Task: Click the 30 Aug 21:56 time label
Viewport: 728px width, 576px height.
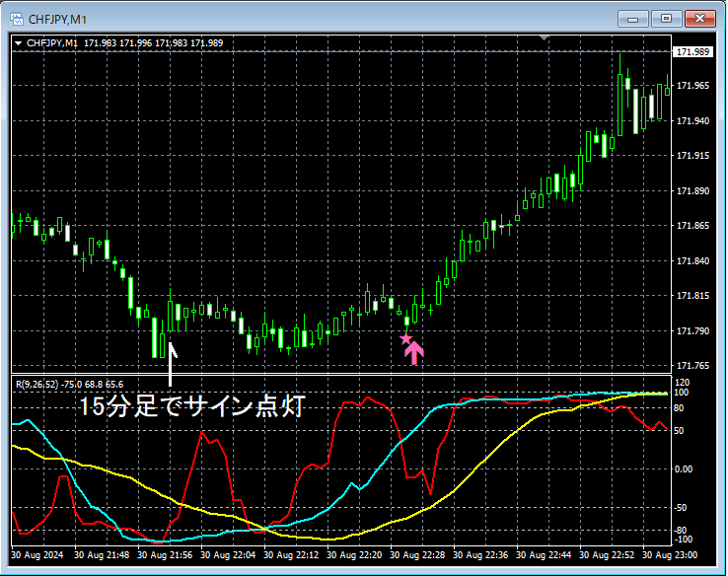Action: point(165,555)
